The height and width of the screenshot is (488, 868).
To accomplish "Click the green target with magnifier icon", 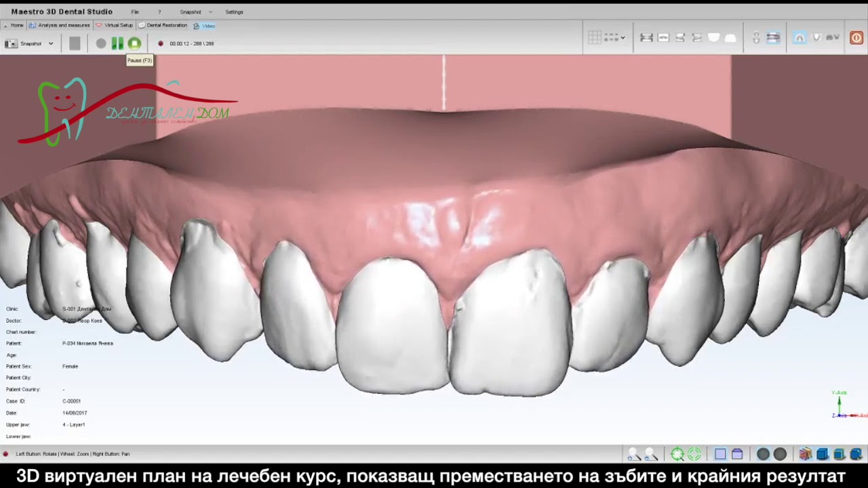I will (677, 454).
